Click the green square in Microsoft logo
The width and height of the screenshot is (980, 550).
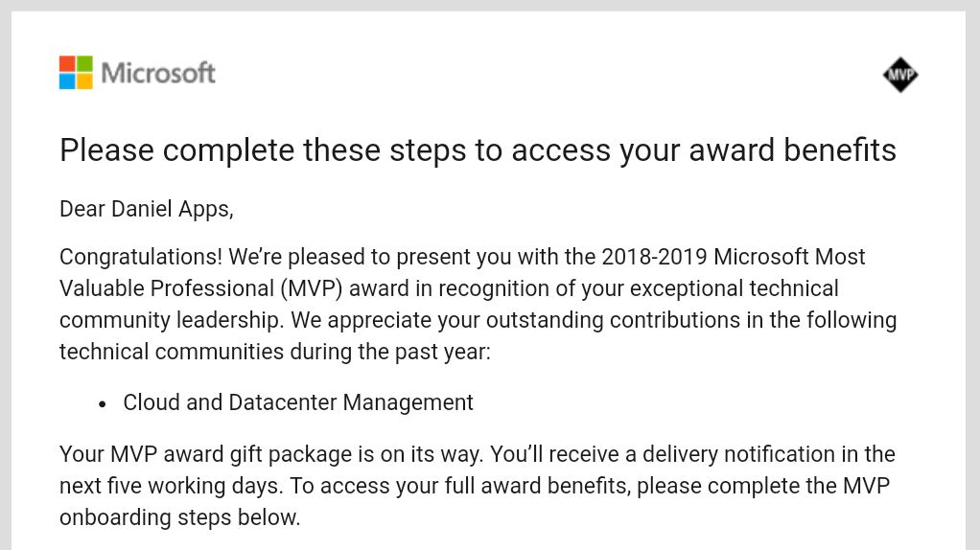tap(84, 64)
